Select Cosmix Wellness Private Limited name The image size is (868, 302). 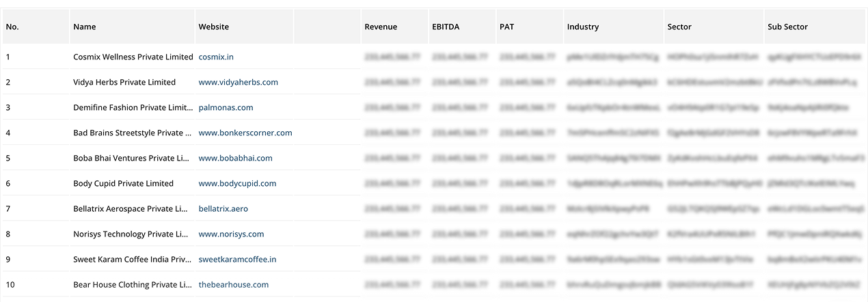[133, 57]
